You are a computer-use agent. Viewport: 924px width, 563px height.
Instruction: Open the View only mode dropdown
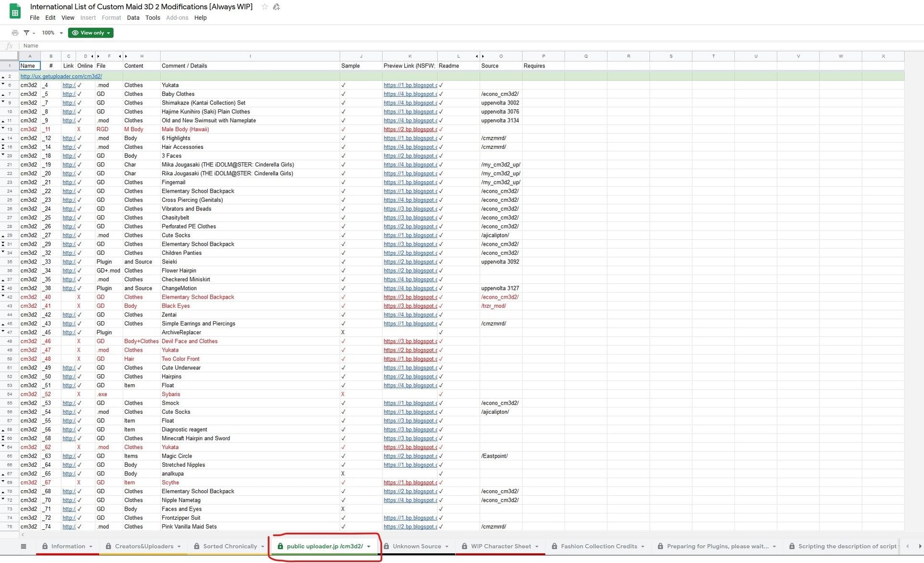(109, 33)
